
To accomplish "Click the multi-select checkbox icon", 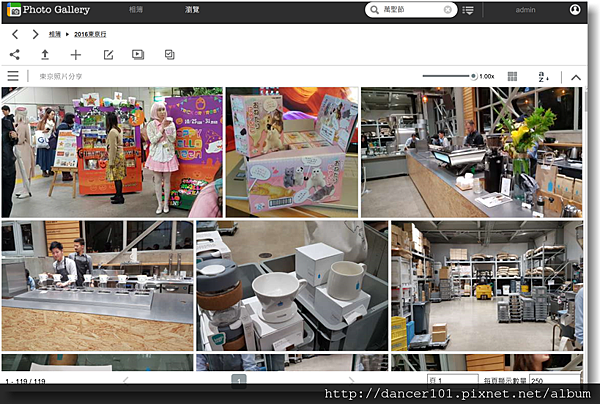I will [x=170, y=55].
